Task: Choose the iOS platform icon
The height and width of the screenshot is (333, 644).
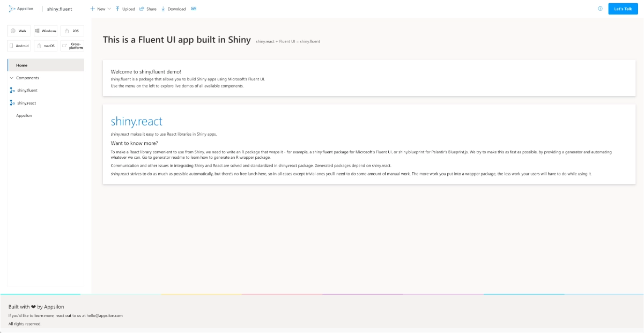Action: [67, 31]
